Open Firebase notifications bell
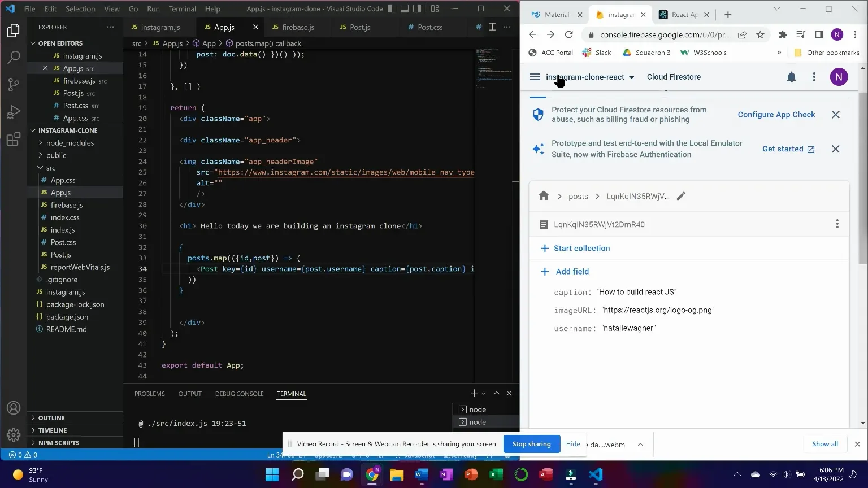Viewport: 868px width, 488px height. coord(792,77)
